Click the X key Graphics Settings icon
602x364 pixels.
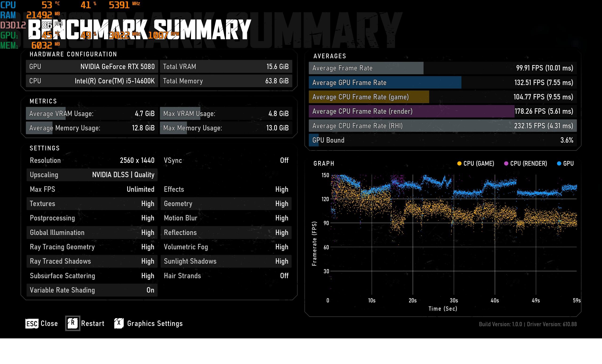[x=119, y=323]
